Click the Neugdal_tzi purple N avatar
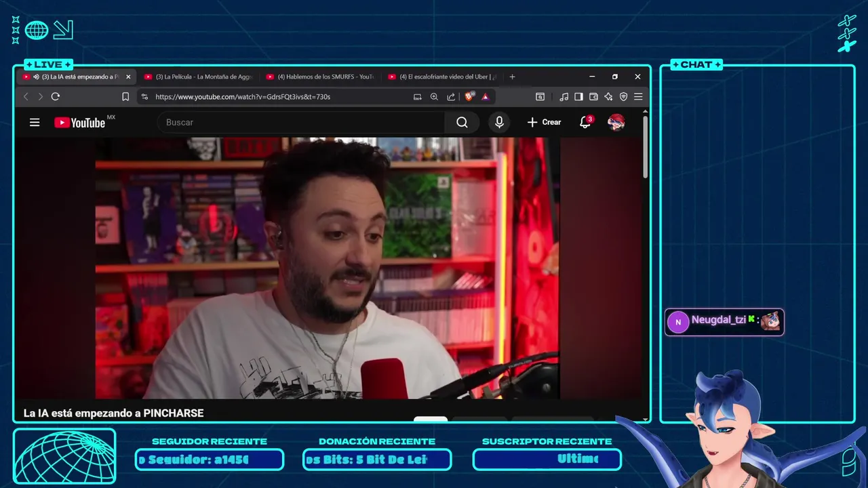This screenshot has height=488, width=868. coord(678,322)
